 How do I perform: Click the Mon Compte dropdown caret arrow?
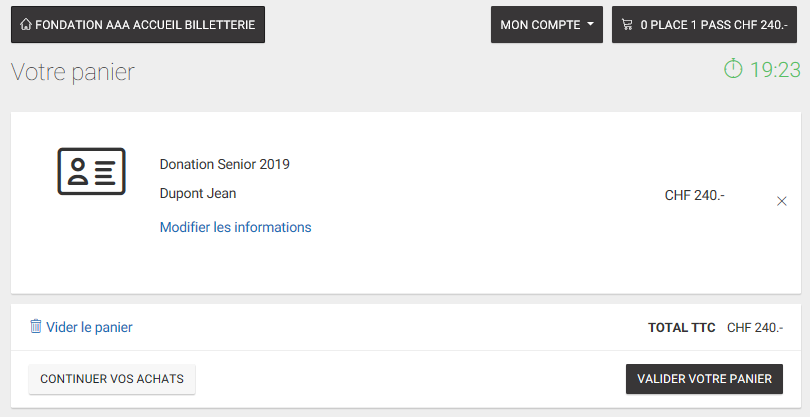click(590, 24)
